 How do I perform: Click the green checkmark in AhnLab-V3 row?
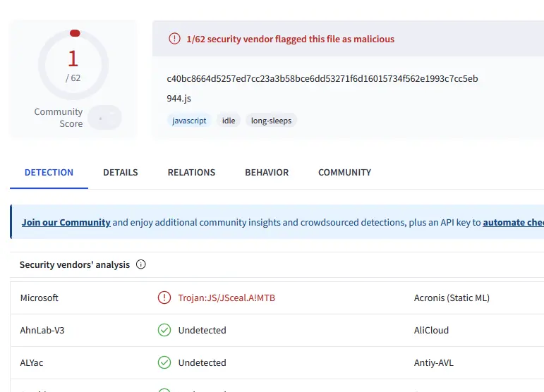point(164,330)
